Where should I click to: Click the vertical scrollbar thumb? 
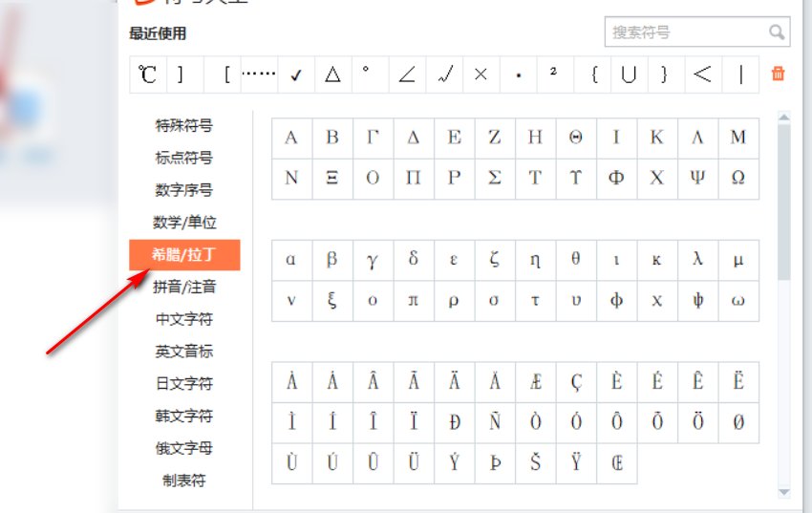[784, 202]
